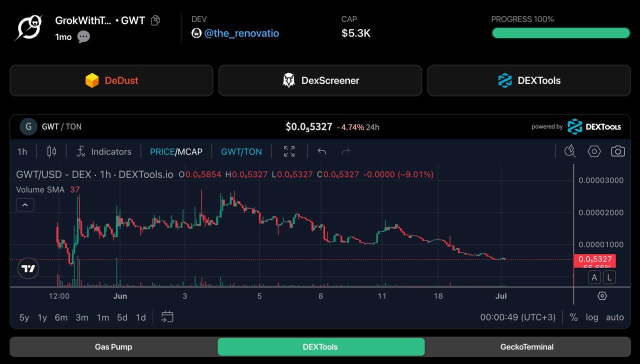Viewport: 640px width, 364px height.
Task: Undo last chart action
Action: pos(322,151)
